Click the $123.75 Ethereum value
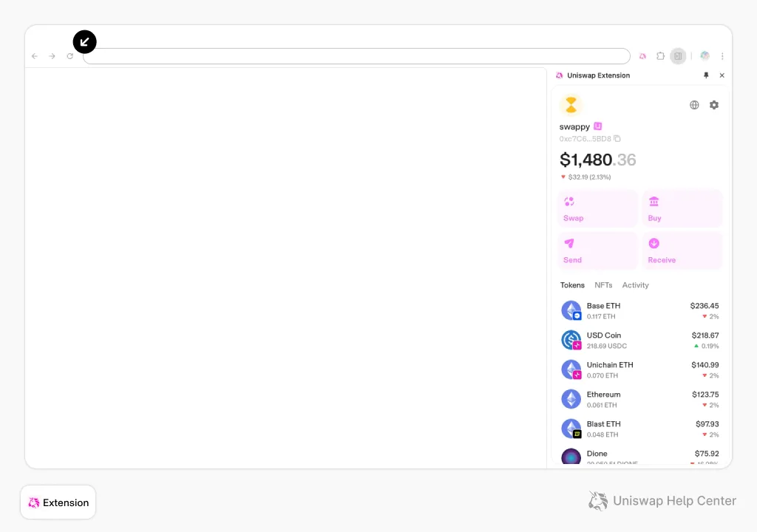 click(705, 395)
